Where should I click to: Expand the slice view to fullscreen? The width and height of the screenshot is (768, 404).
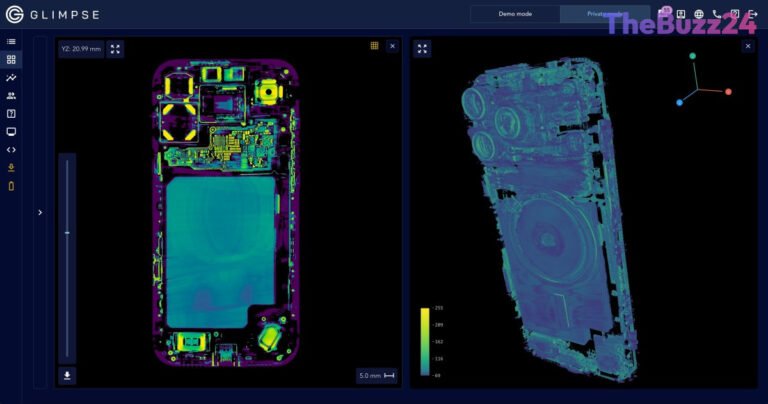tap(115, 49)
